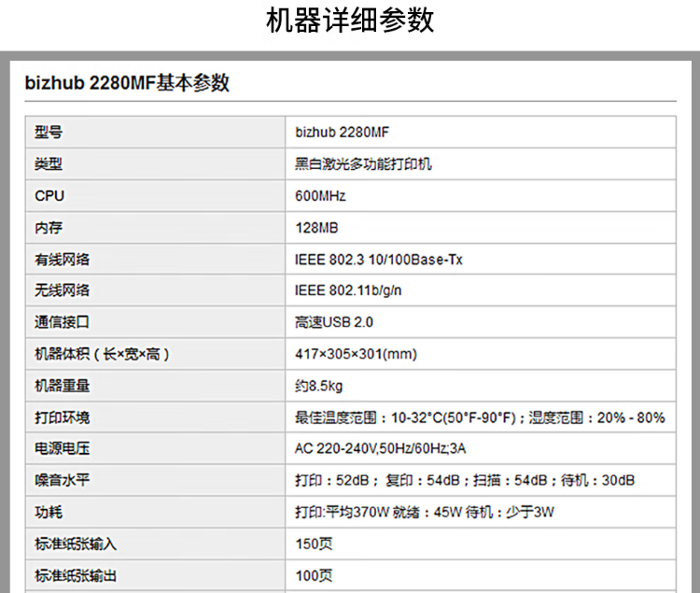The height and width of the screenshot is (593, 700).
Task: Click the 标准纸张输入 label
Action: tap(76, 544)
